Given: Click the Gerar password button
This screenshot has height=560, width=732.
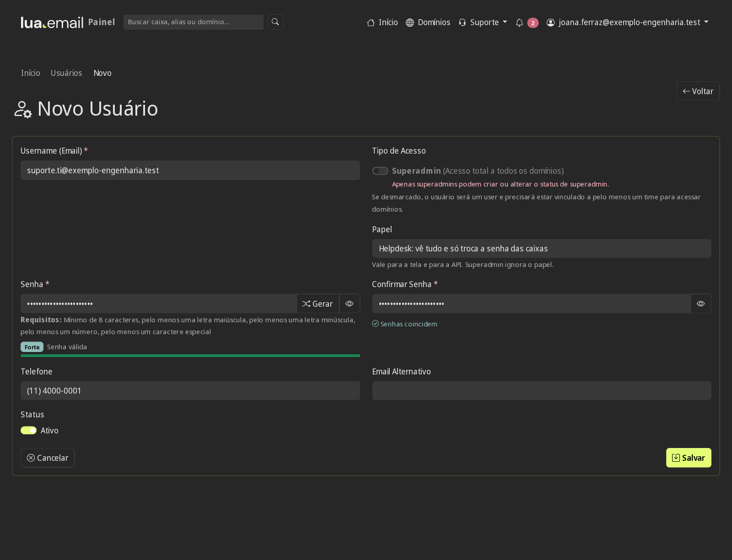Looking at the screenshot, I should 318,304.
